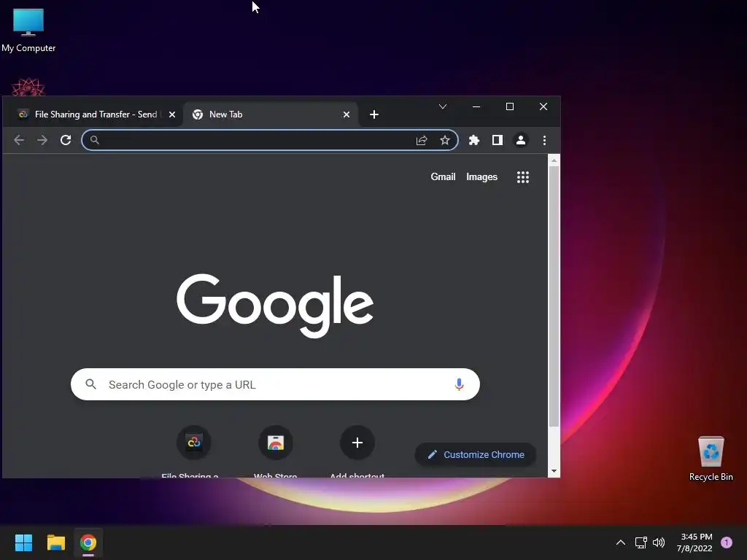747x560 pixels.
Task: Minimize the Chrome window
Action: tap(476, 106)
